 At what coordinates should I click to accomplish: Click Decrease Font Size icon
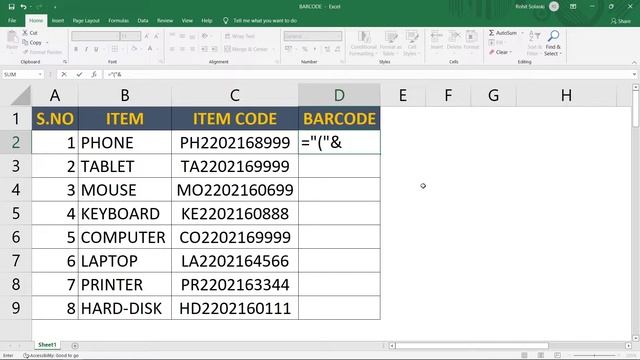156,36
